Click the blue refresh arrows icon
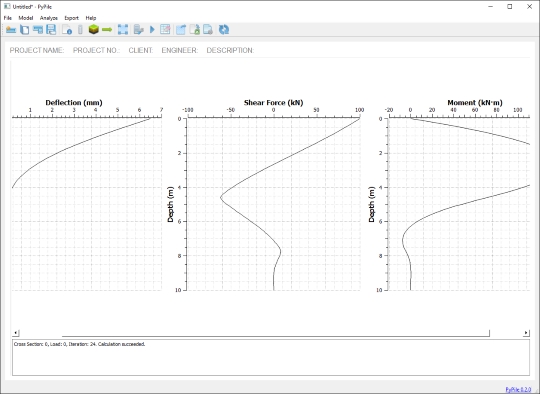540x394 pixels. click(x=224, y=30)
